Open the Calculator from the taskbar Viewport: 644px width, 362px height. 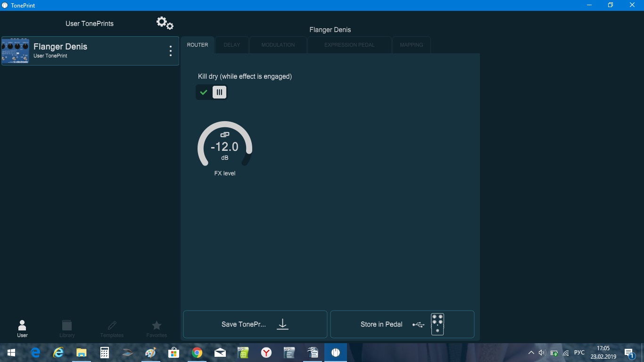pyautogui.click(x=105, y=353)
